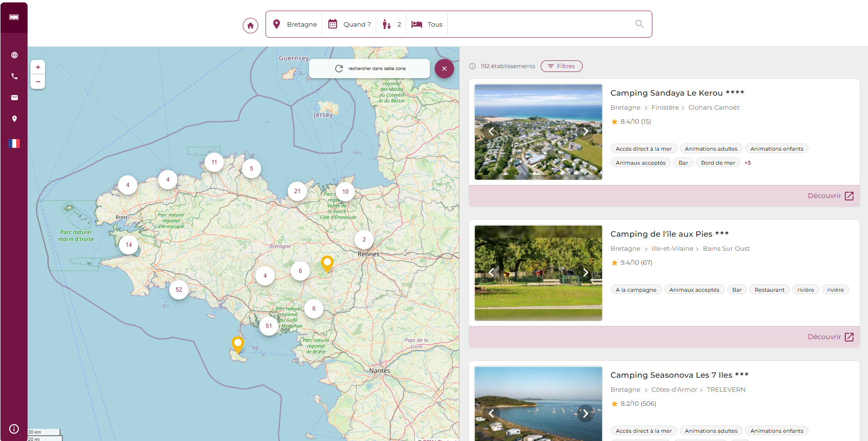Open the Bretagne destination selector

click(x=295, y=24)
